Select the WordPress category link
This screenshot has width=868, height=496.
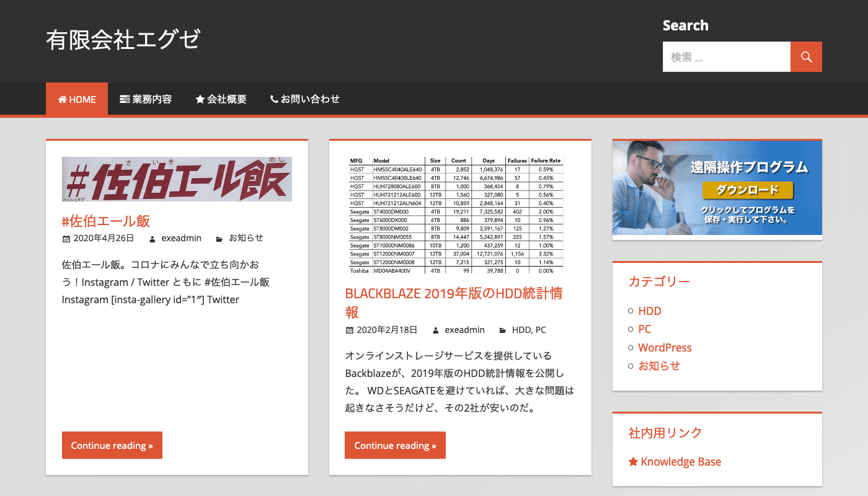pos(665,348)
